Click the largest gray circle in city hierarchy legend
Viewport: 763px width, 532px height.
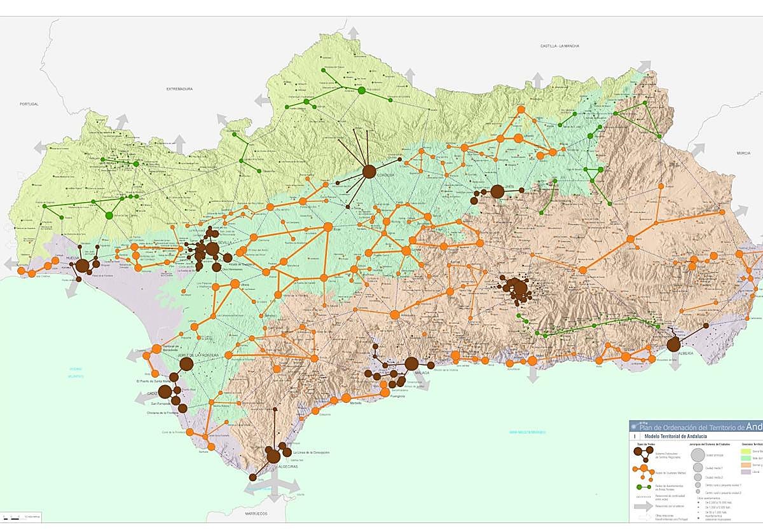tap(698, 454)
